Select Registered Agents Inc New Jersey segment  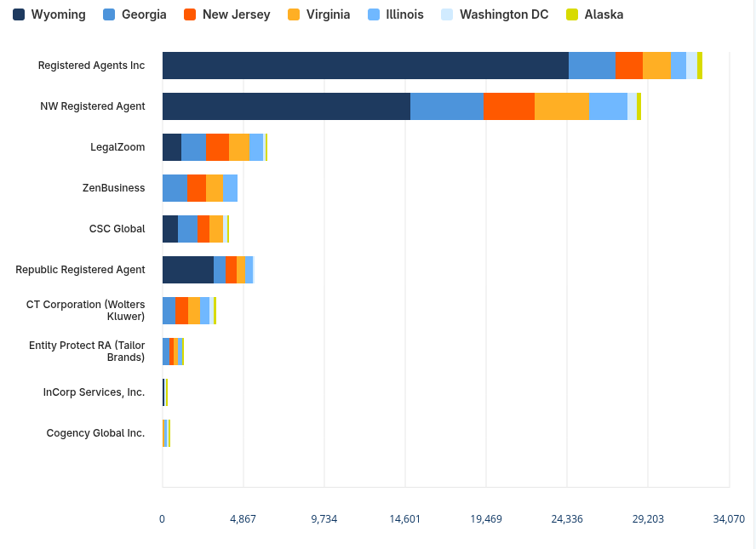(629, 66)
